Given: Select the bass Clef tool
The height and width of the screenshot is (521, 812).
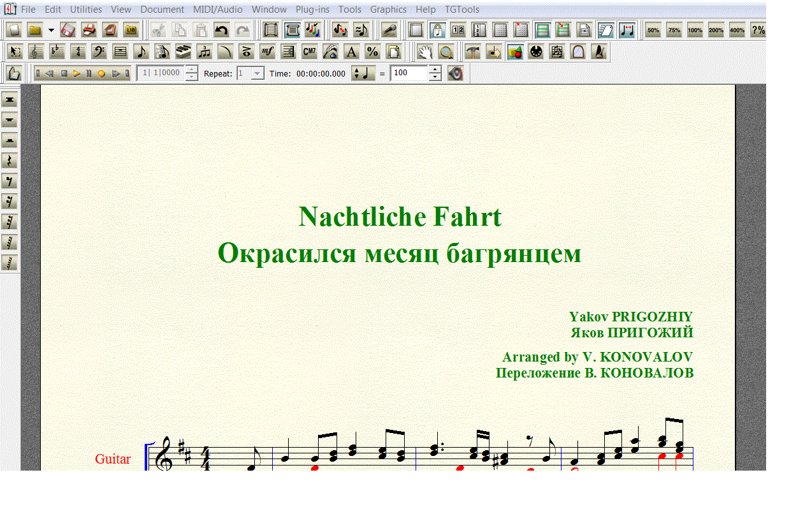Looking at the screenshot, I should click(x=99, y=52).
